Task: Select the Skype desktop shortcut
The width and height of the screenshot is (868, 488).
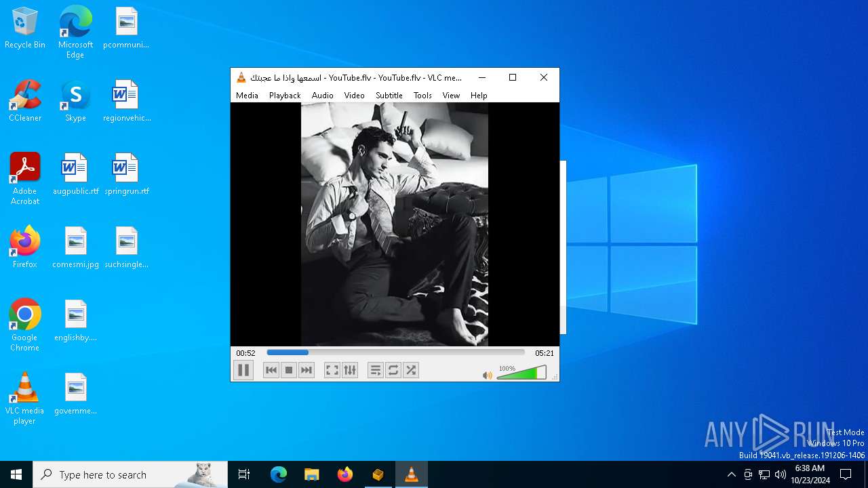Action: click(75, 102)
